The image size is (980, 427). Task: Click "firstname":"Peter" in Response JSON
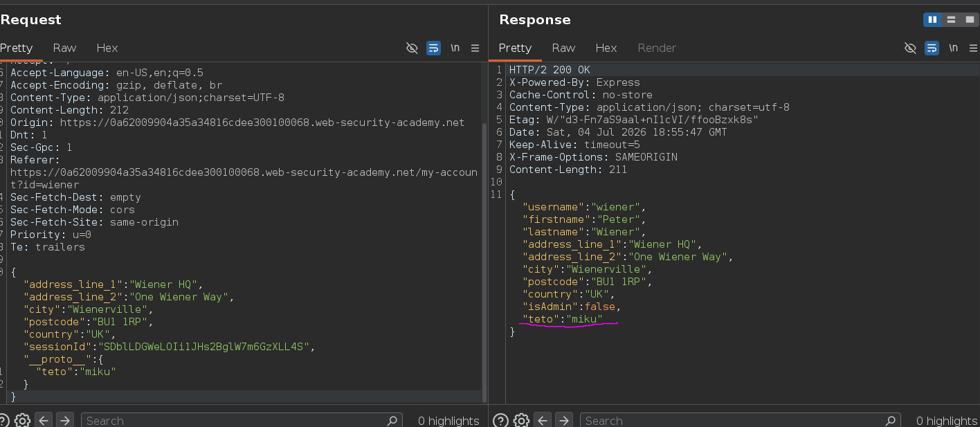click(x=584, y=219)
